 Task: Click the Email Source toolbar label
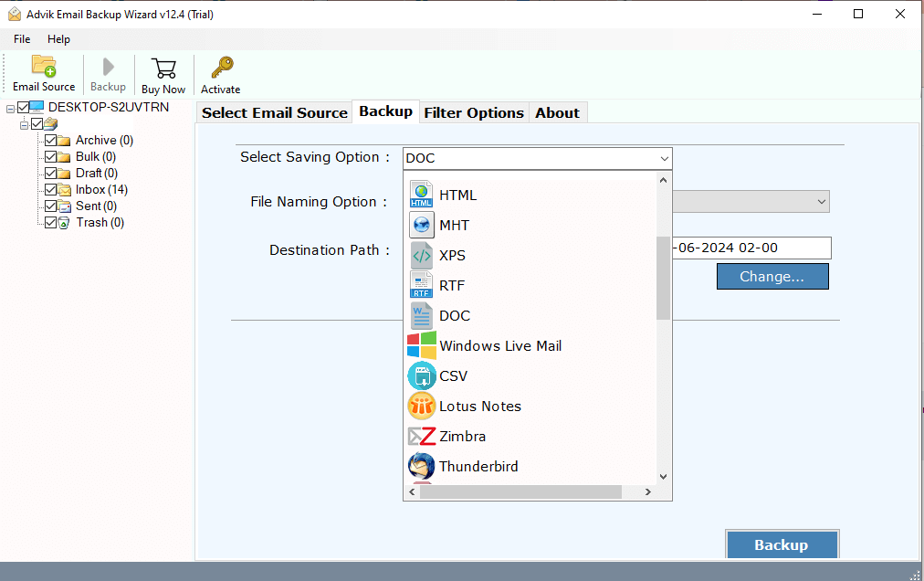click(x=44, y=87)
